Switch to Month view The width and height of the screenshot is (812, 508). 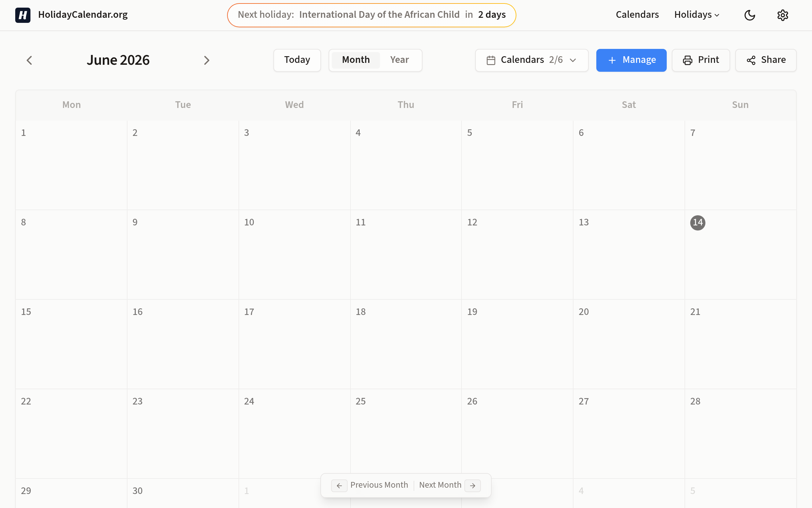[356, 60]
